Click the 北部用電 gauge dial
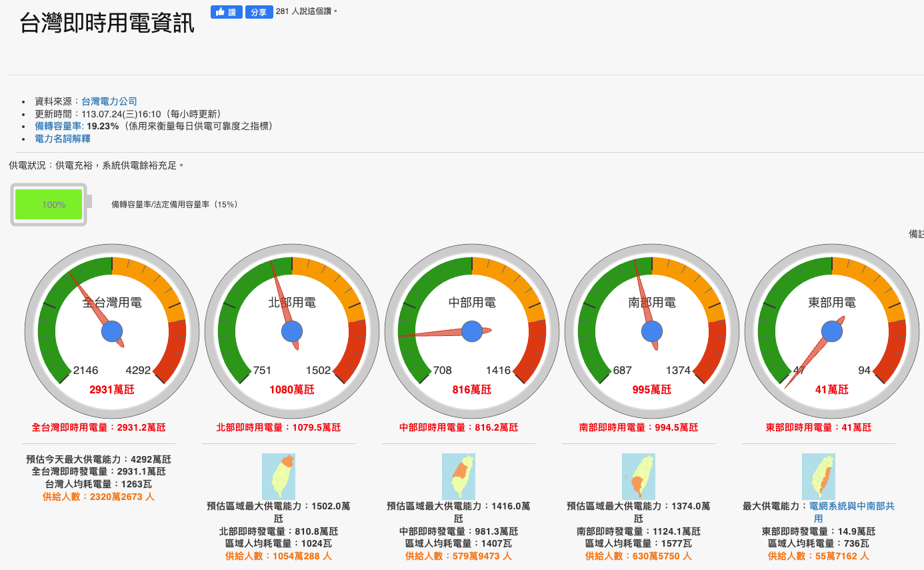This screenshot has height=570, width=924. point(292,331)
